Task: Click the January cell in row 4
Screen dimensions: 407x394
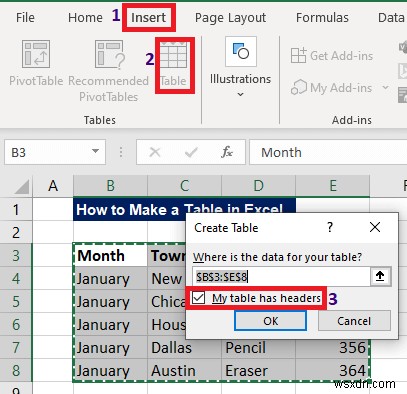Action: tap(110, 279)
